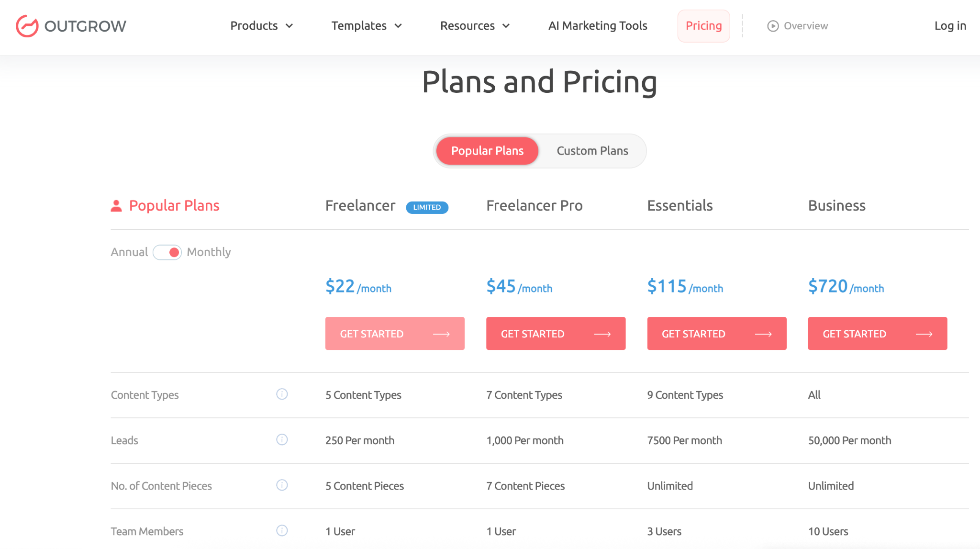Toggle the Annual/Monthly billing switch
The image size is (980, 549).
167,252
